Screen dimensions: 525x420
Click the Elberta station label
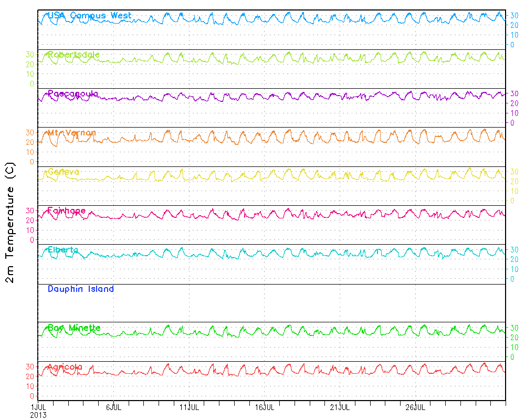point(63,250)
